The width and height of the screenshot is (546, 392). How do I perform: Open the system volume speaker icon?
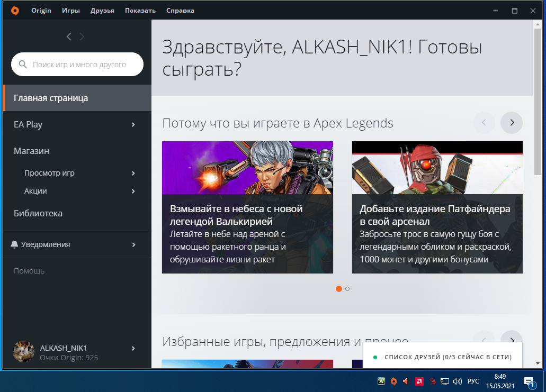pos(457,381)
